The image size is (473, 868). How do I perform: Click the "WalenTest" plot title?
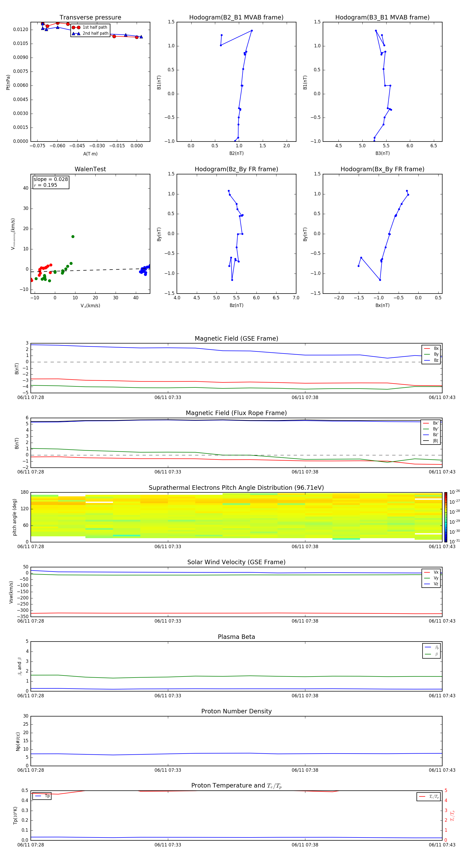[90, 169]
